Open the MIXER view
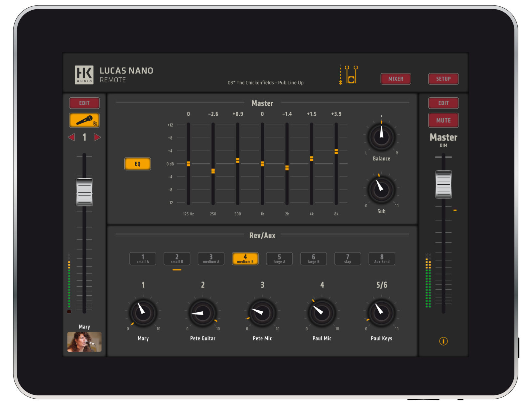Screen dimensions: 532x405 pyautogui.click(x=395, y=79)
